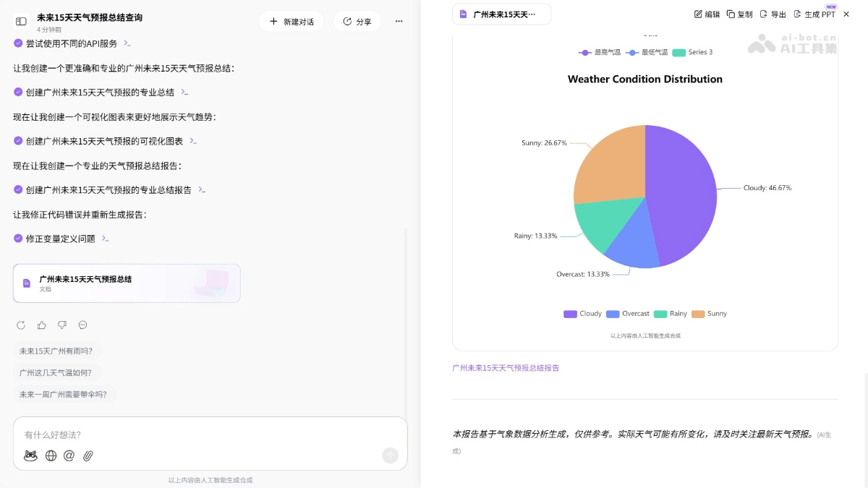Image resolution: width=868 pixels, height=488 pixels.
Task: Give thumbs down on the response
Action: click(62, 325)
